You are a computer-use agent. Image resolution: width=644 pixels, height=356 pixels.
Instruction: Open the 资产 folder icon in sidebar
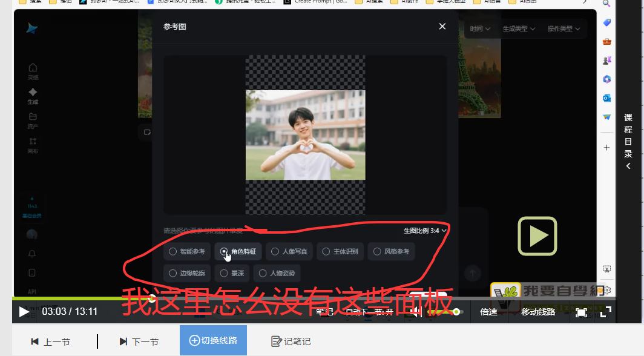[x=33, y=120]
